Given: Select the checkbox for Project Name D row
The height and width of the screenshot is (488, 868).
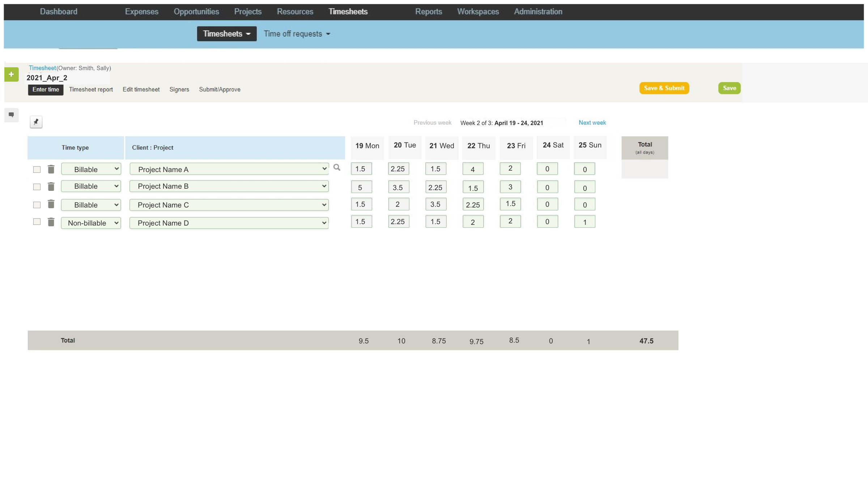Looking at the screenshot, I should point(37,222).
